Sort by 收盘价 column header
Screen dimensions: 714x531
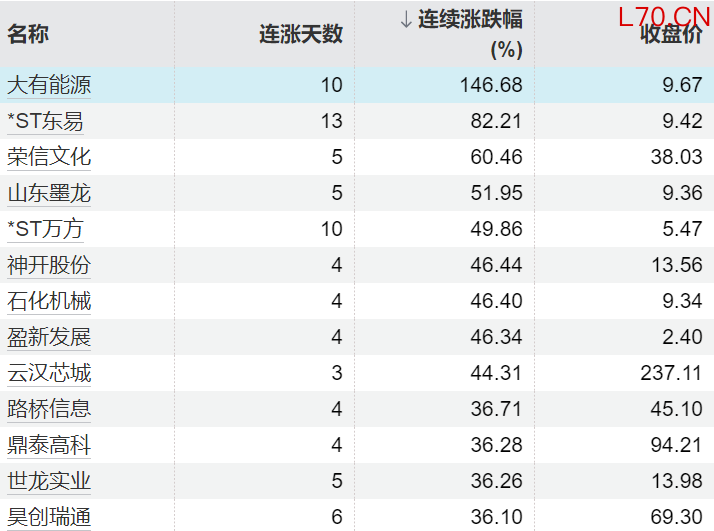[671, 36]
